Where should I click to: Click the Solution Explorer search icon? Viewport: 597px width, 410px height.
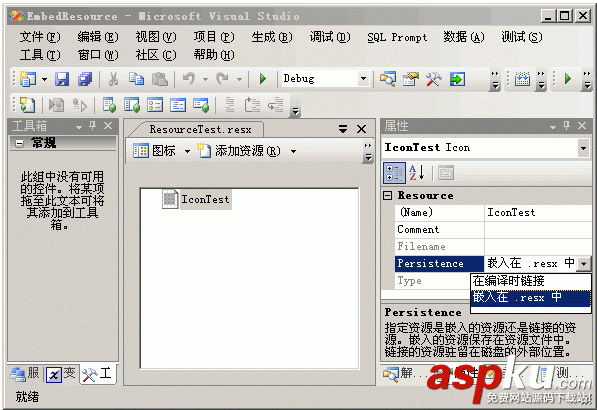388,79
